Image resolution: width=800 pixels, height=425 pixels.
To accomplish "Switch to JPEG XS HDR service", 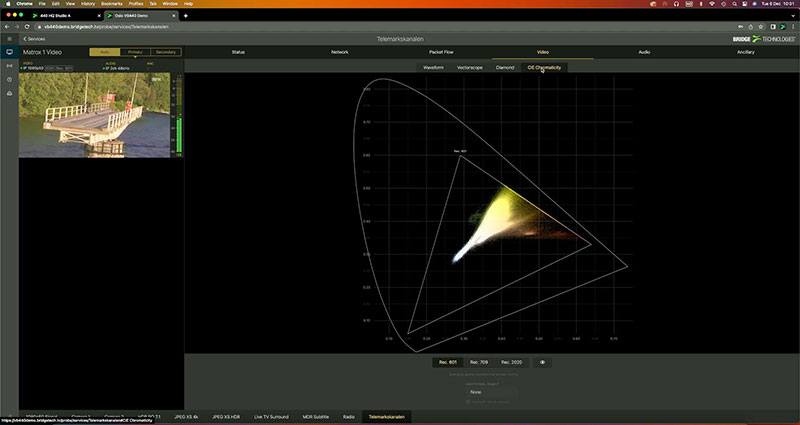I will [x=226, y=417].
